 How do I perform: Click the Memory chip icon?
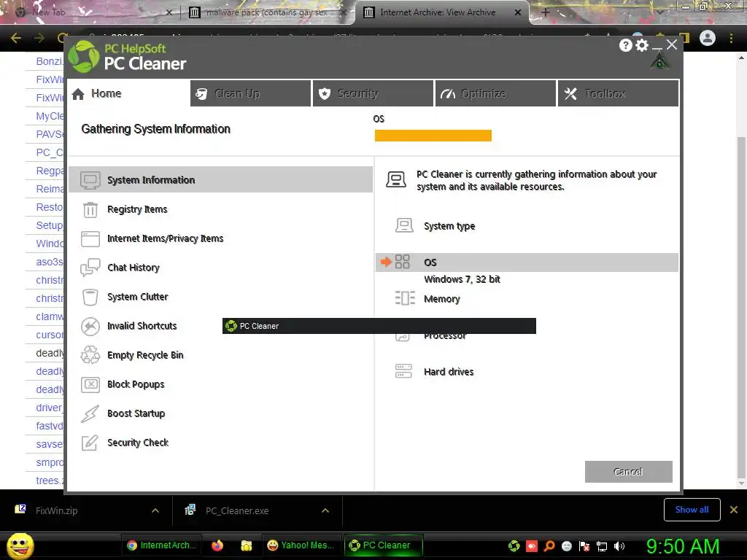(x=405, y=298)
